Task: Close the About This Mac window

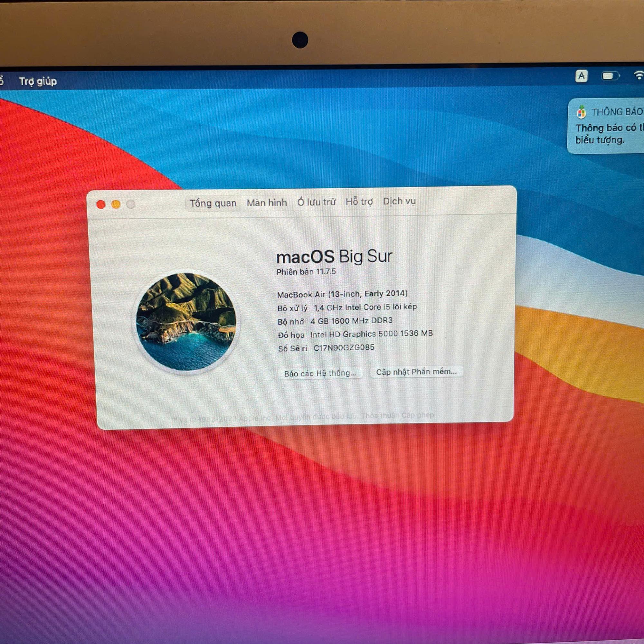Action: [x=101, y=204]
